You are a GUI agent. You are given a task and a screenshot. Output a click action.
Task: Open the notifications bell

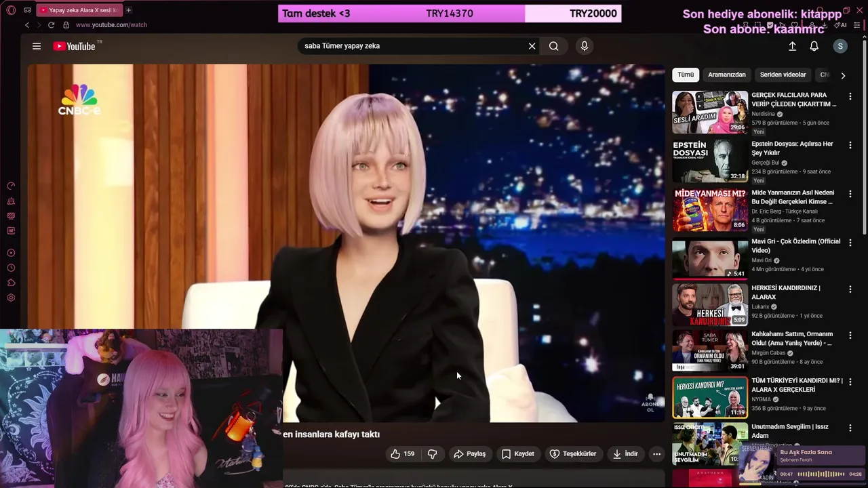[814, 46]
